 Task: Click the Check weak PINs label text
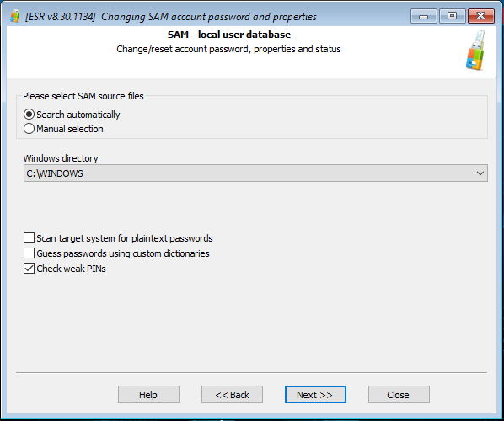(71, 269)
